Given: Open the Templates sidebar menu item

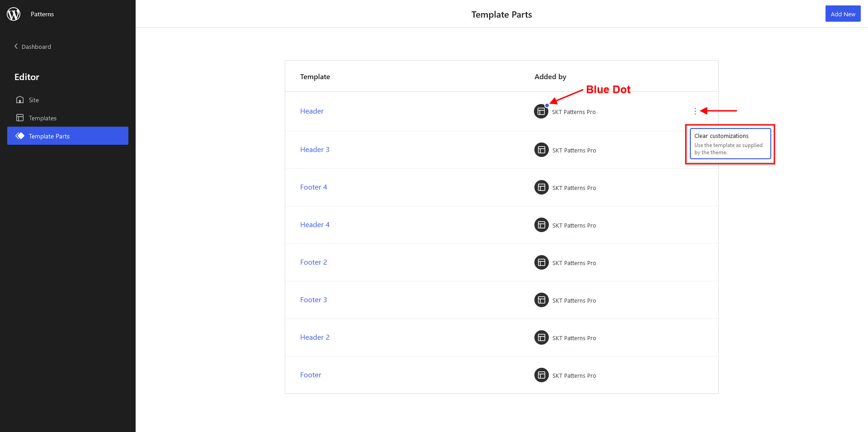Looking at the screenshot, I should coord(42,118).
